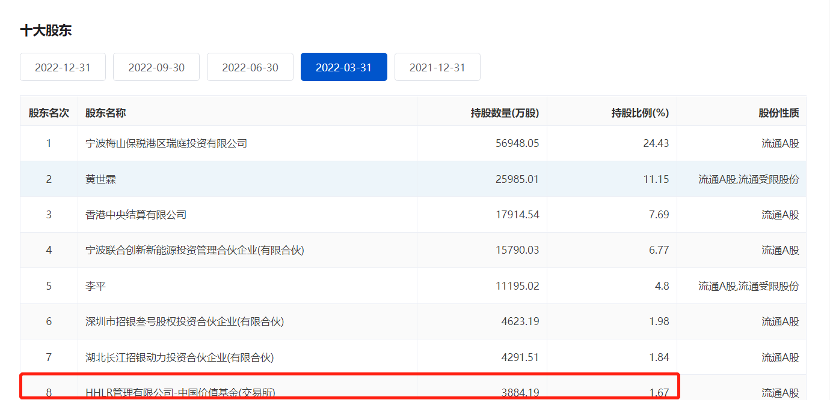Image resolution: width=830 pixels, height=400 pixels.
Task: Select the 2022-03-31 date tab
Action: point(344,67)
